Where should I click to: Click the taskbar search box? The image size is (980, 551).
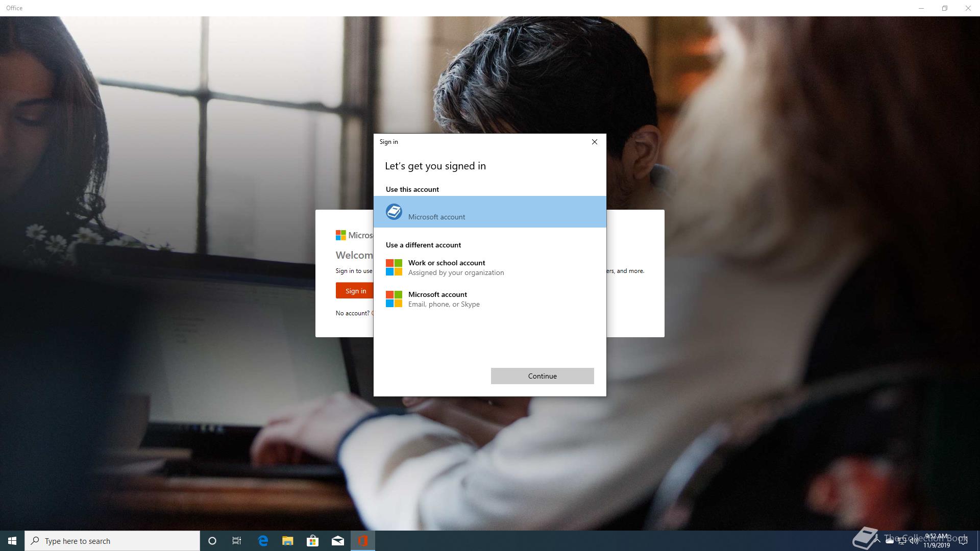point(112,541)
